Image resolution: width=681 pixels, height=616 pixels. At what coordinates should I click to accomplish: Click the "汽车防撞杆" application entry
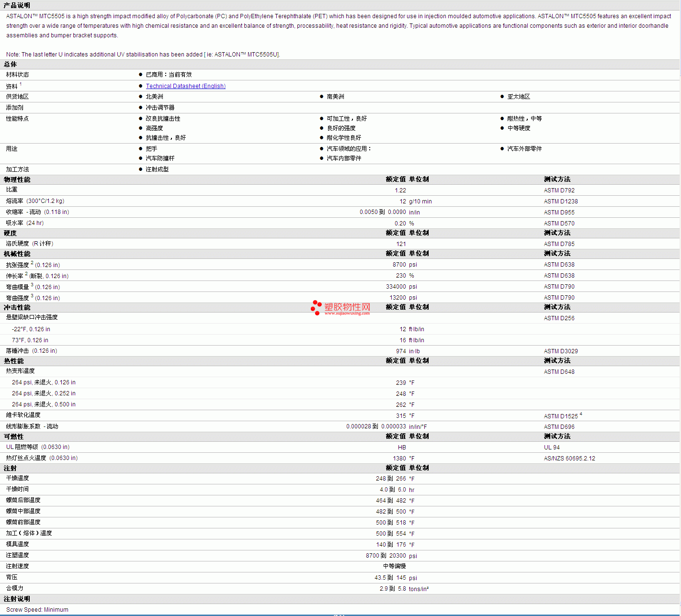[x=160, y=158]
